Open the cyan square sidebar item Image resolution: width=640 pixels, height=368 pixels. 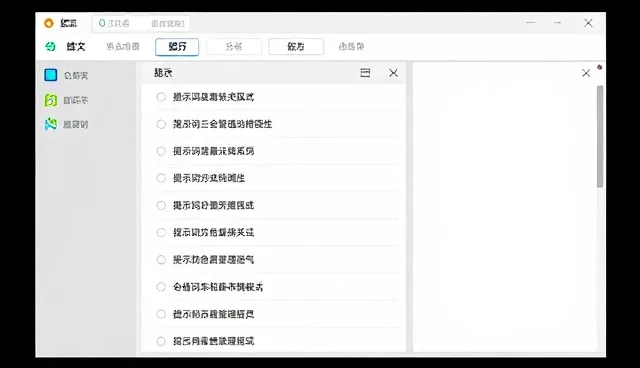(x=51, y=75)
